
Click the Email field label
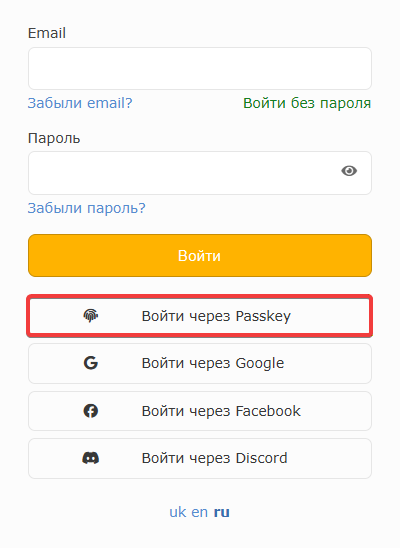coord(47,33)
